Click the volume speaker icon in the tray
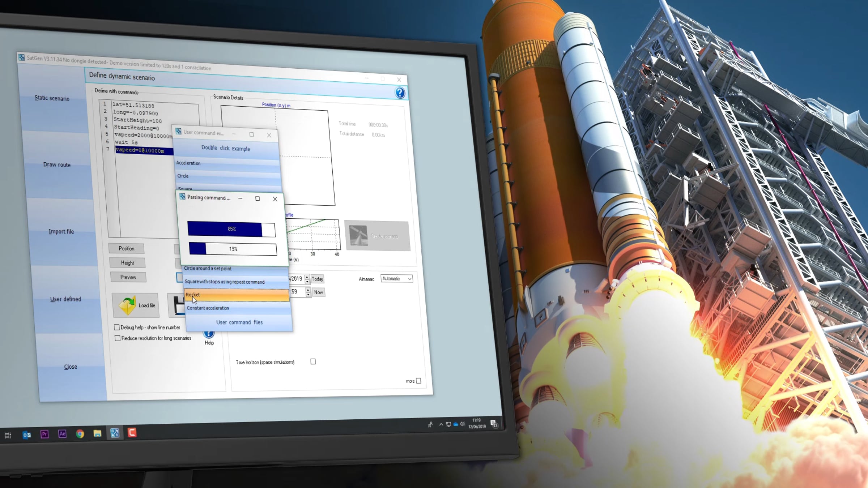868x488 pixels. coord(463,424)
